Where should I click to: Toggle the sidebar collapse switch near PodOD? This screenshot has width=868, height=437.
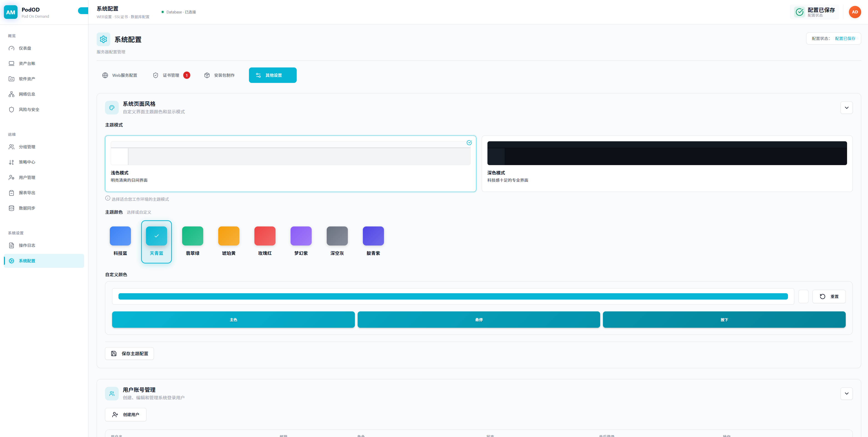[83, 11]
